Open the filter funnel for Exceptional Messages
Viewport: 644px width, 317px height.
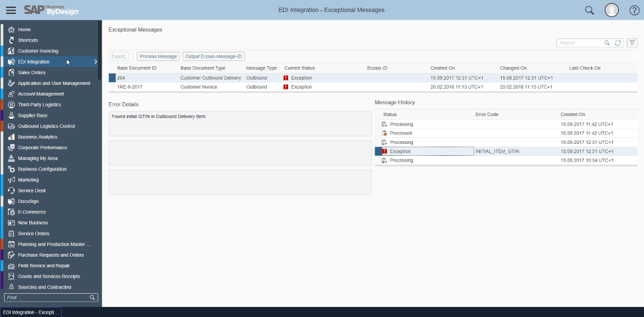[632, 42]
